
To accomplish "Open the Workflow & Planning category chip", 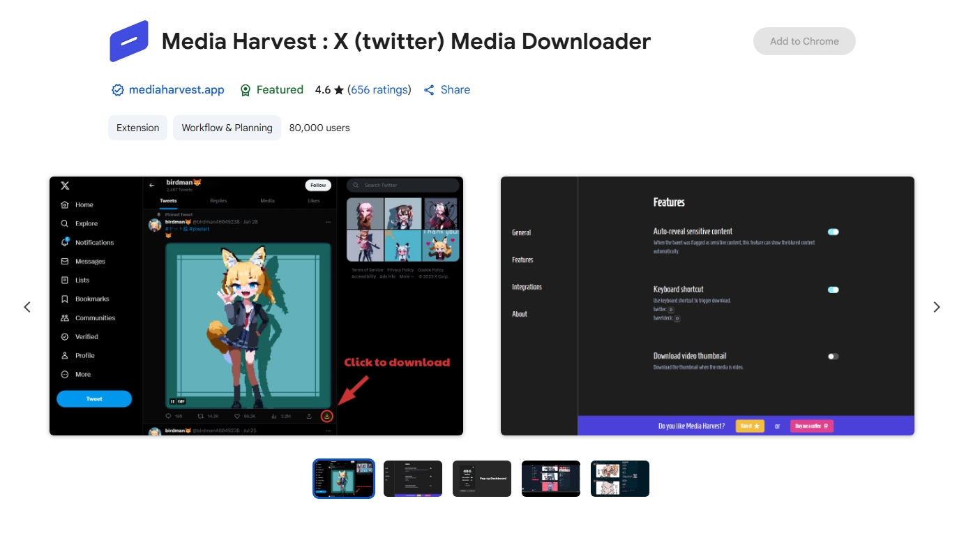I will [227, 128].
